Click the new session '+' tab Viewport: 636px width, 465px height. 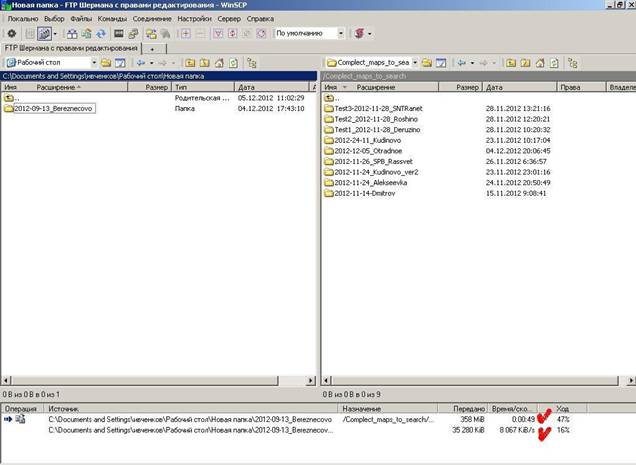(153, 49)
